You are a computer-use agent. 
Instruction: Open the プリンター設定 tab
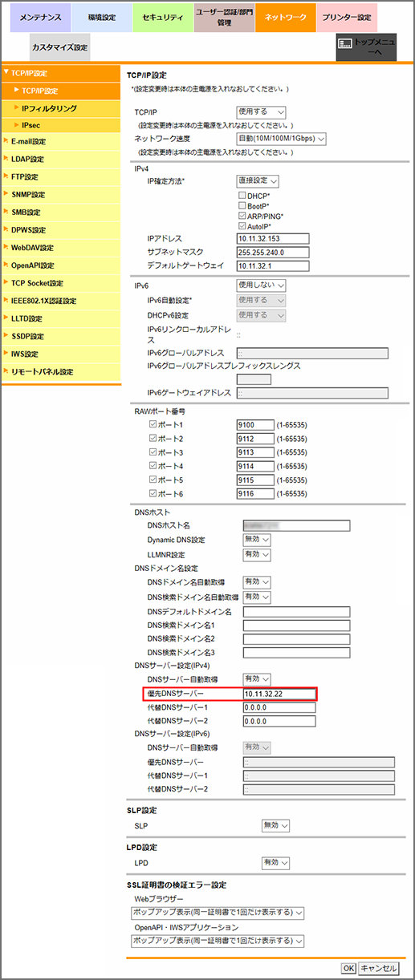346,17
